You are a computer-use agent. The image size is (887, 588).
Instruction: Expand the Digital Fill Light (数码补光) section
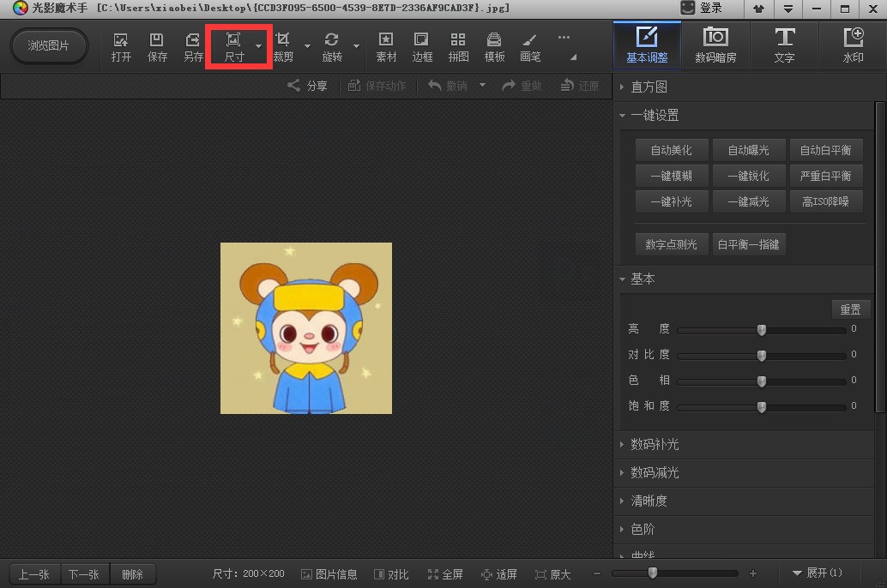click(655, 444)
